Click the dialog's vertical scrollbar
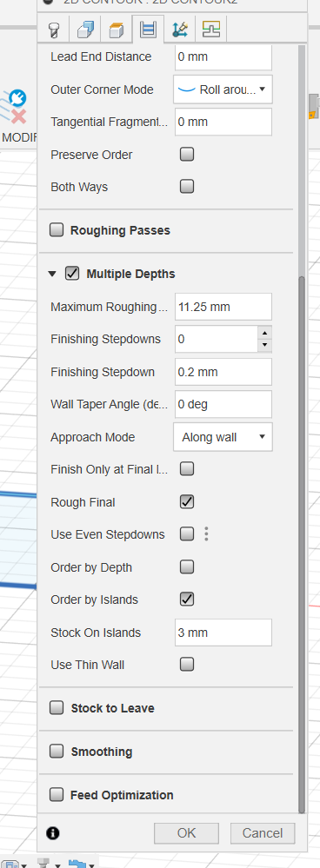This screenshot has height=868, width=320. [x=302, y=432]
